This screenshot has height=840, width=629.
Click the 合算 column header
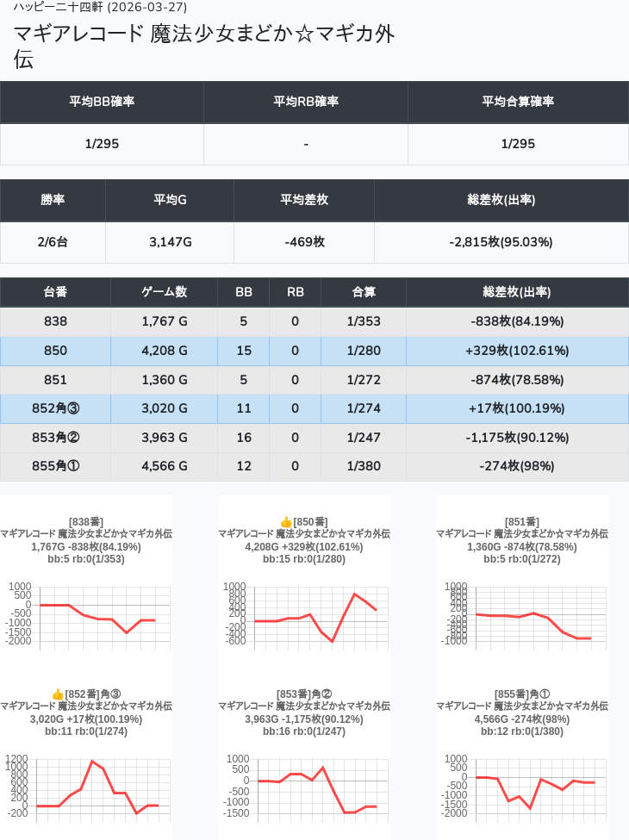click(x=364, y=292)
